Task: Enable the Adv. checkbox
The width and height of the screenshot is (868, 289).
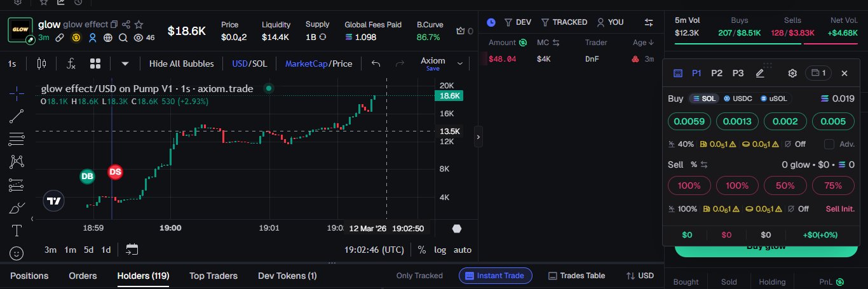Action: [x=829, y=144]
